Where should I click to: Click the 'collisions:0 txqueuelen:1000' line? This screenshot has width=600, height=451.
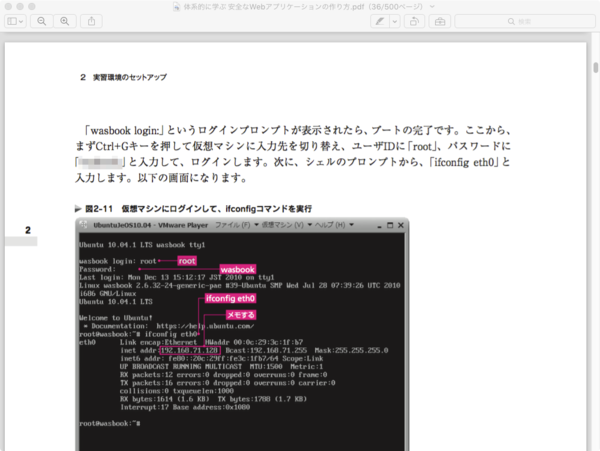click(x=176, y=391)
